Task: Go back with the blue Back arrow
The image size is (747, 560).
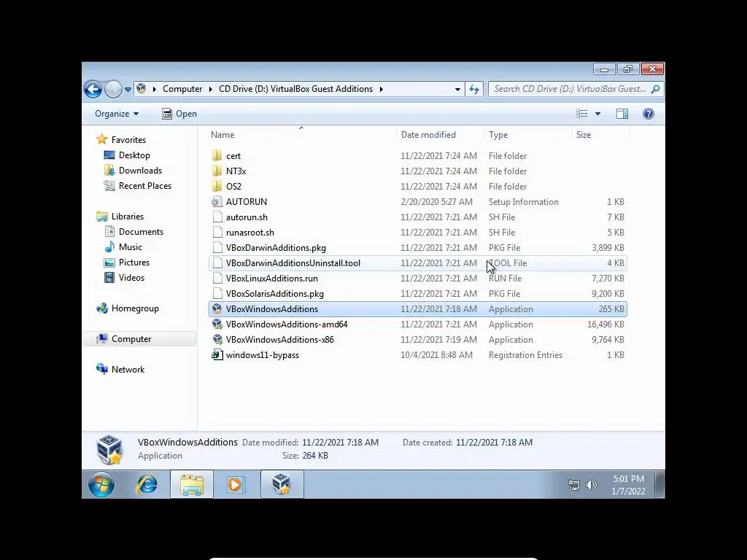Action: coord(93,89)
